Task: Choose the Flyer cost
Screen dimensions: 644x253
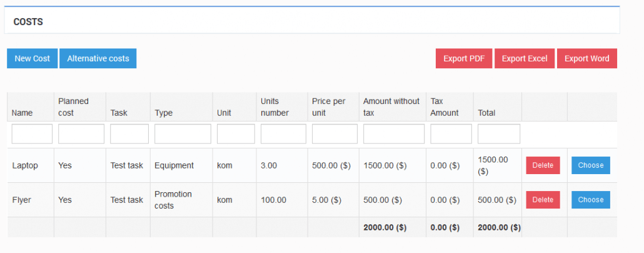Action: click(591, 200)
